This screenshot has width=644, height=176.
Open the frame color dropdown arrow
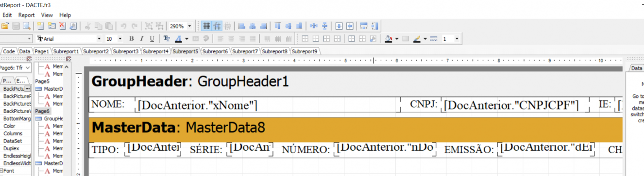425,39
